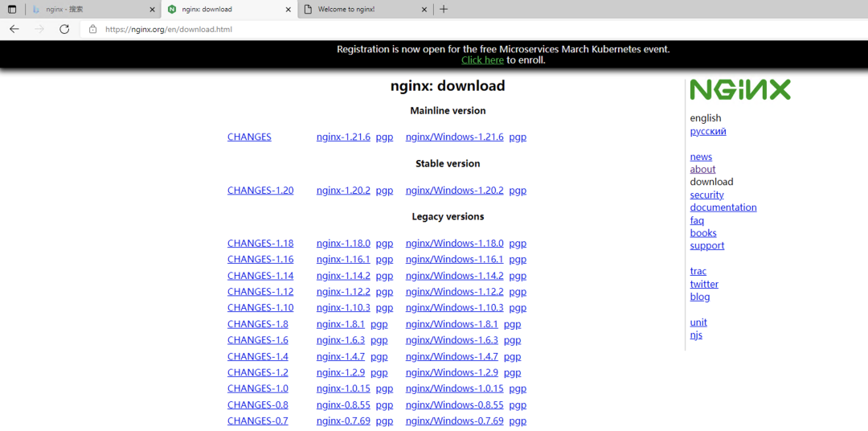Download nginx-1.16.1
Image resolution: width=868 pixels, height=431 pixels.
click(343, 259)
